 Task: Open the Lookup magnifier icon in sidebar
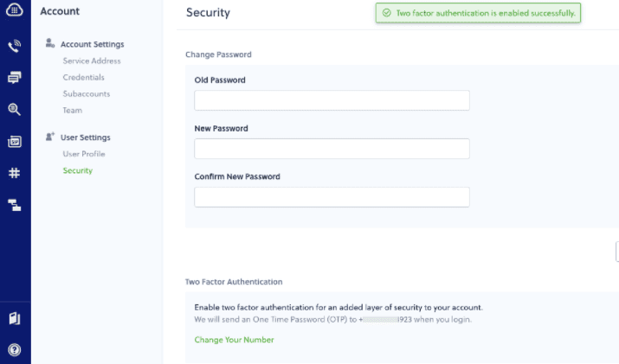point(14,109)
